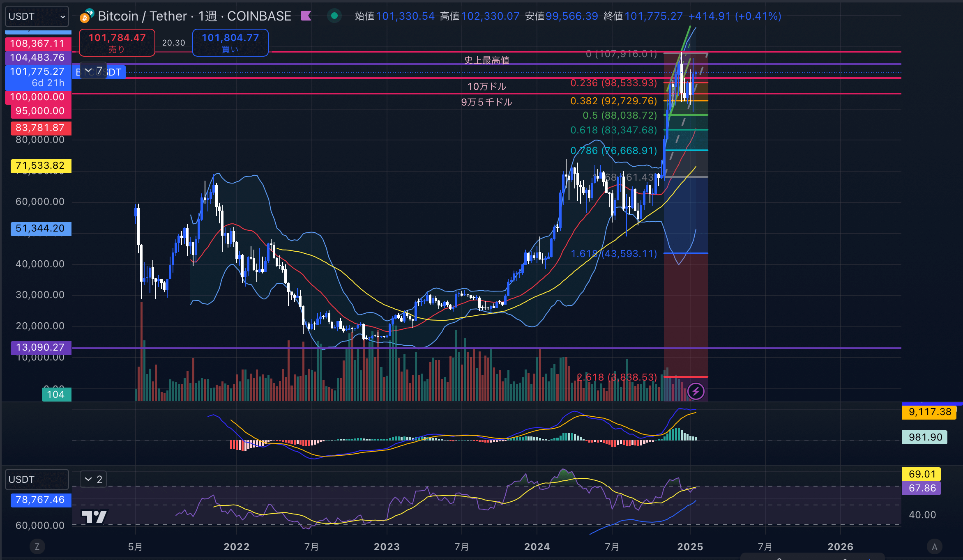Screen dimensions: 963x560
Task: Click the green market status dot
Action: coord(334,16)
